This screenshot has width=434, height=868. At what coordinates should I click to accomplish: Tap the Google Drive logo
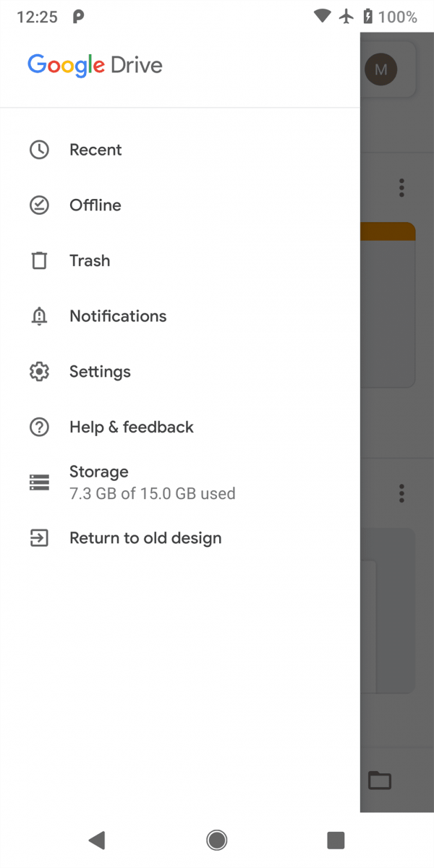95,65
